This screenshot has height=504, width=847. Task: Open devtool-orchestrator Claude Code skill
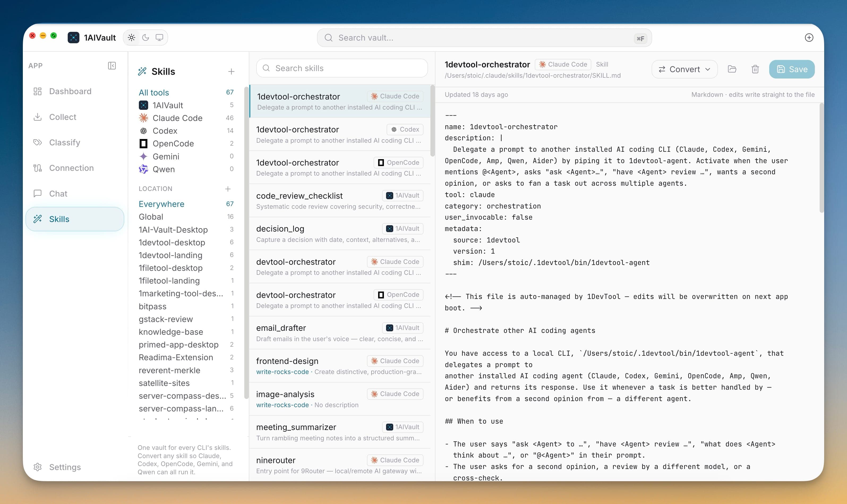(340, 267)
